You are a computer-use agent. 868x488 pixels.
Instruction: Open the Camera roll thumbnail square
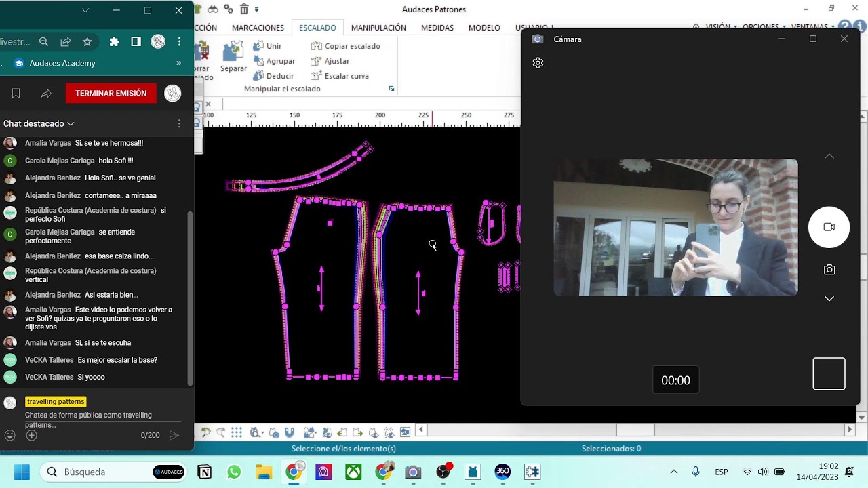(829, 373)
